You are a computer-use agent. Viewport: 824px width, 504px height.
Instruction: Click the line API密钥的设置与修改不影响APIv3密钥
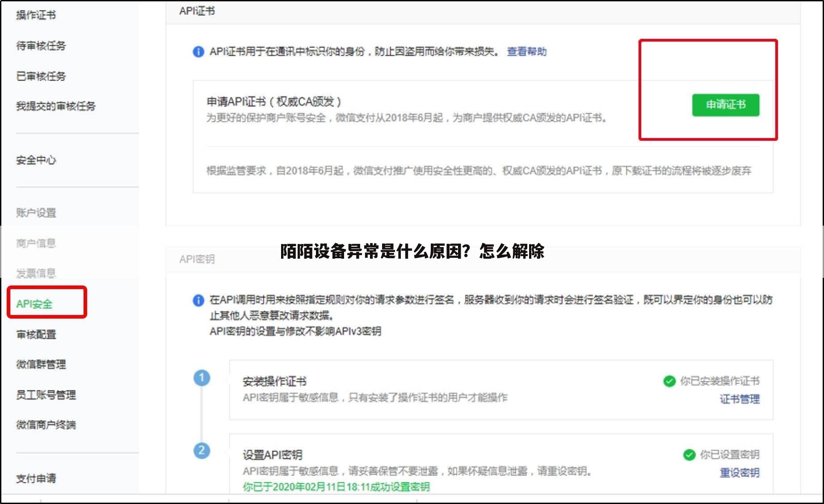pos(295,331)
